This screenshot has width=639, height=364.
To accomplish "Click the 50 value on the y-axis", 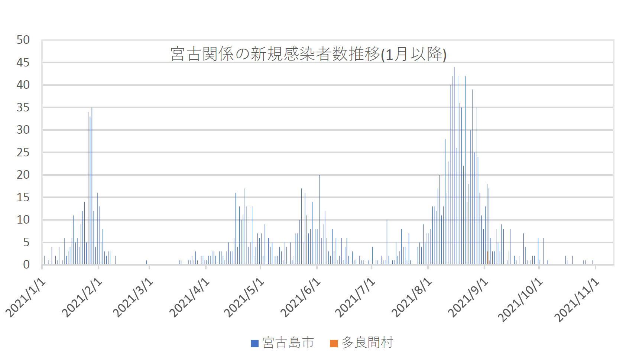I will coord(23,40).
